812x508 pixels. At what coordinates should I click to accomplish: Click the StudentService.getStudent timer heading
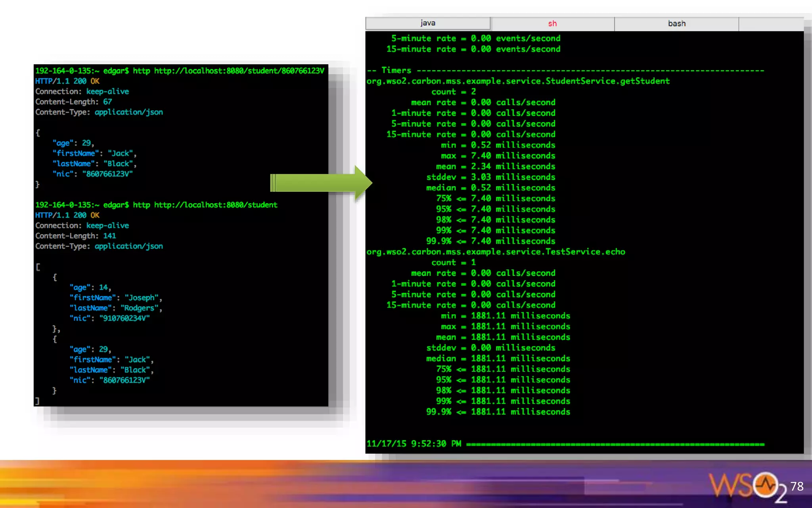tap(517, 81)
